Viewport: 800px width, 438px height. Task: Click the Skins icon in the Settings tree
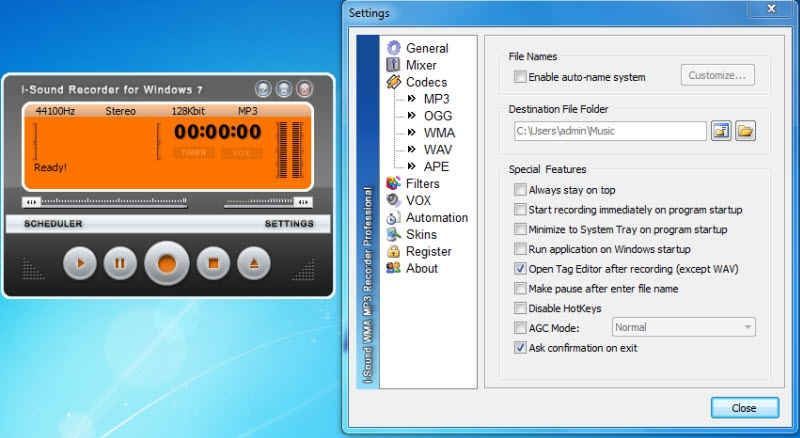(393, 234)
